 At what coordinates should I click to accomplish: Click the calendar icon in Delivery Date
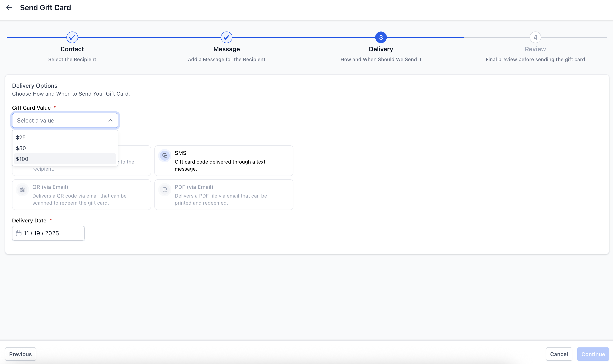click(x=19, y=233)
